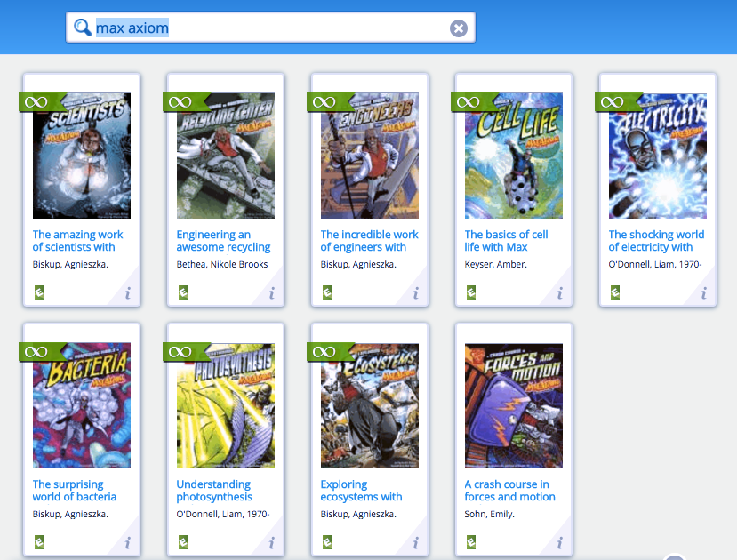Image resolution: width=737 pixels, height=560 pixels.
Task: Open 'The surprising world of bacteria' link
Action: click(x=75, y=491)
